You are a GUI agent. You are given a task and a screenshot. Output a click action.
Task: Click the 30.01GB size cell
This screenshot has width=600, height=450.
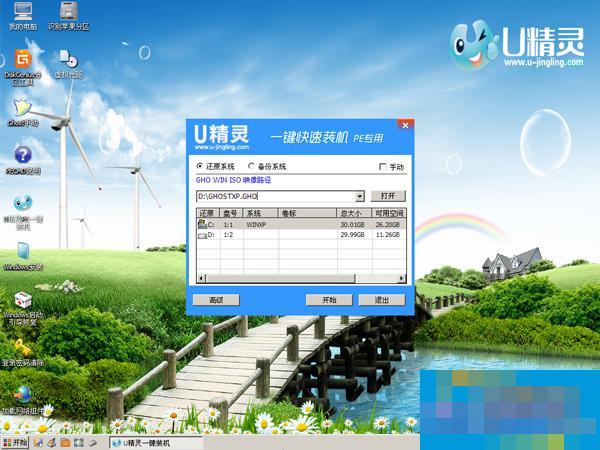[x=352, y=225]
